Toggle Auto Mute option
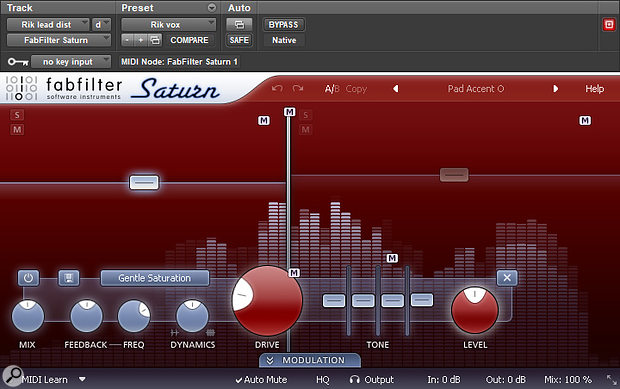Image resolution: width=620 pixels, height=389 pixels. point(261,380)
